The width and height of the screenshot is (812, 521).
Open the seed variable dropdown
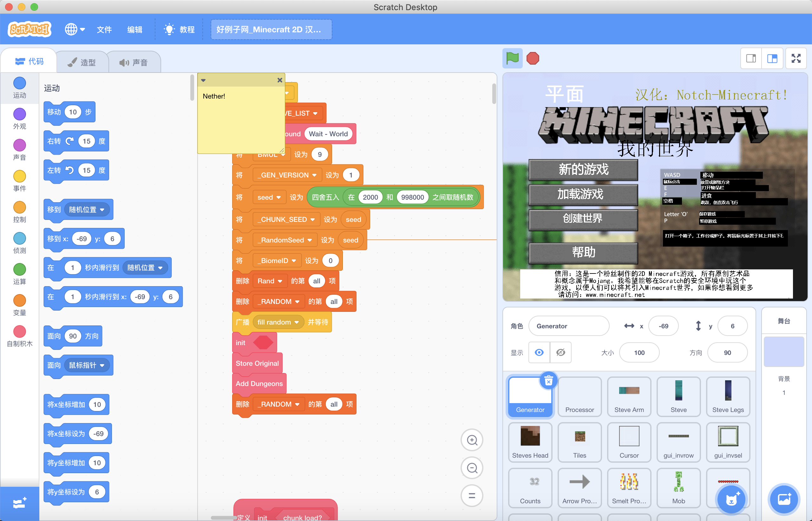click(x=269, y=197)
